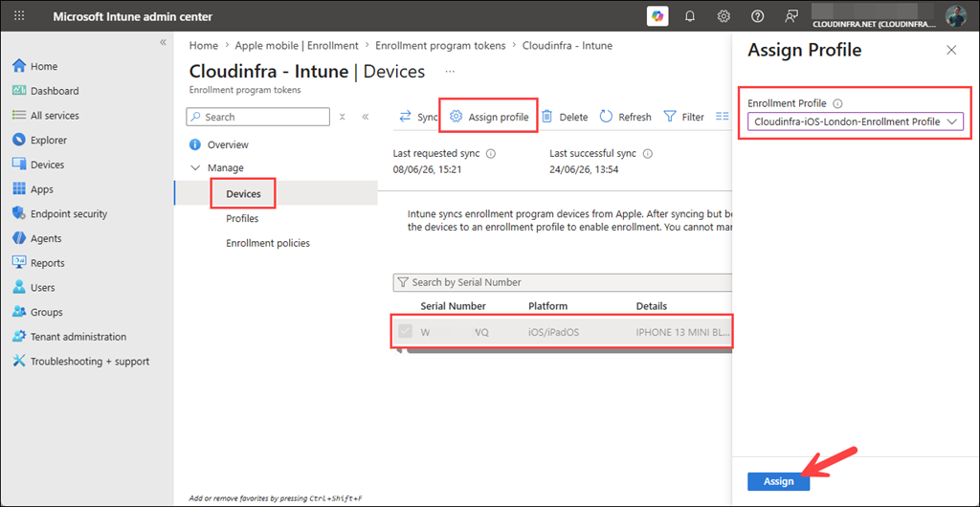Sort by Serial Number column header
The image size is (980, 507).
coord(453,306)
